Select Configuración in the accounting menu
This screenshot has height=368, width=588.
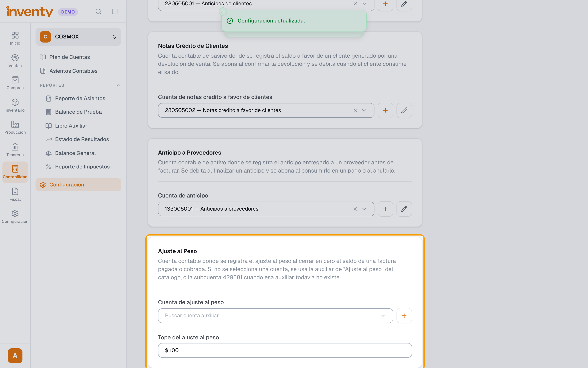[78, 185]
